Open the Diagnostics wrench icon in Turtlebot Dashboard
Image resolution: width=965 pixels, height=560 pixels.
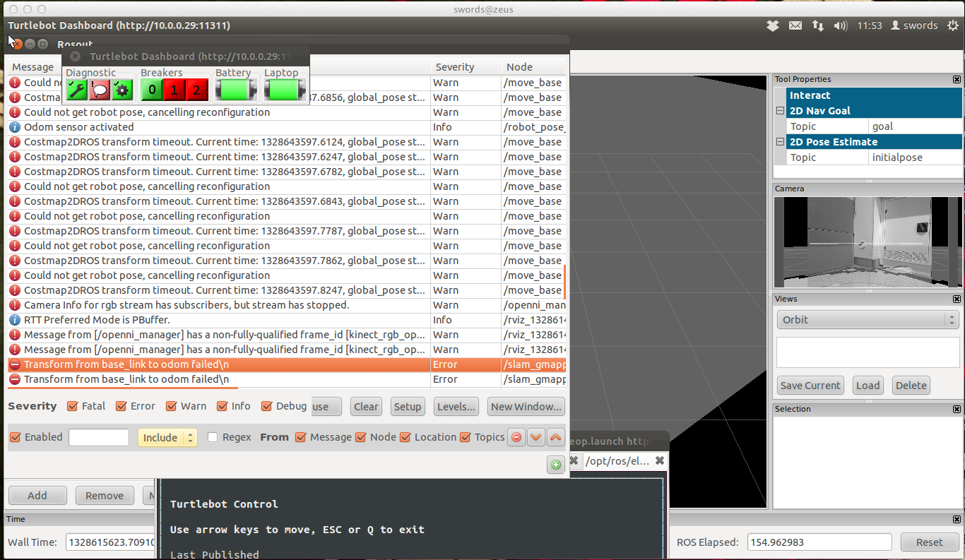pyautogui.click(x=76, y=90)
